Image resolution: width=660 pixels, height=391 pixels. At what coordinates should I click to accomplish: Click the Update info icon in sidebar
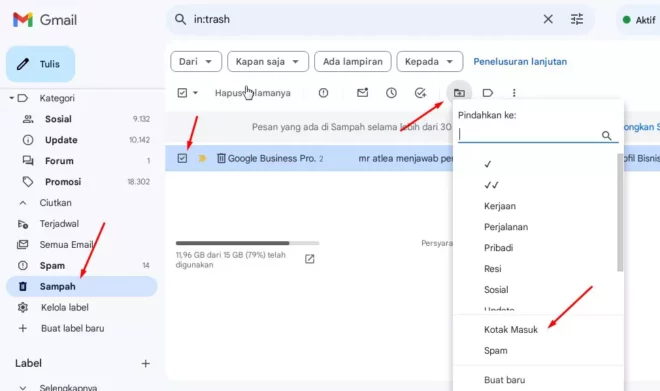[28, 140]
